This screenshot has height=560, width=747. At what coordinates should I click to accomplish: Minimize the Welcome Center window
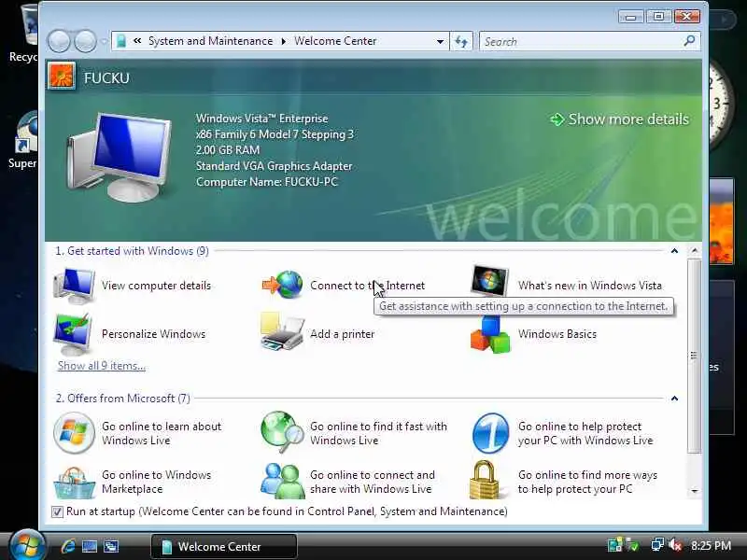631,17
